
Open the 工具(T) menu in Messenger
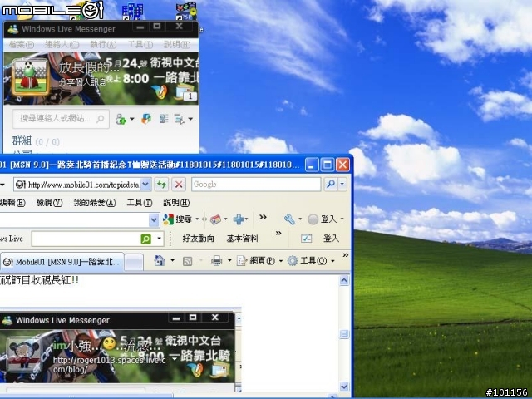pyautogui.click(x=140, y=44)
